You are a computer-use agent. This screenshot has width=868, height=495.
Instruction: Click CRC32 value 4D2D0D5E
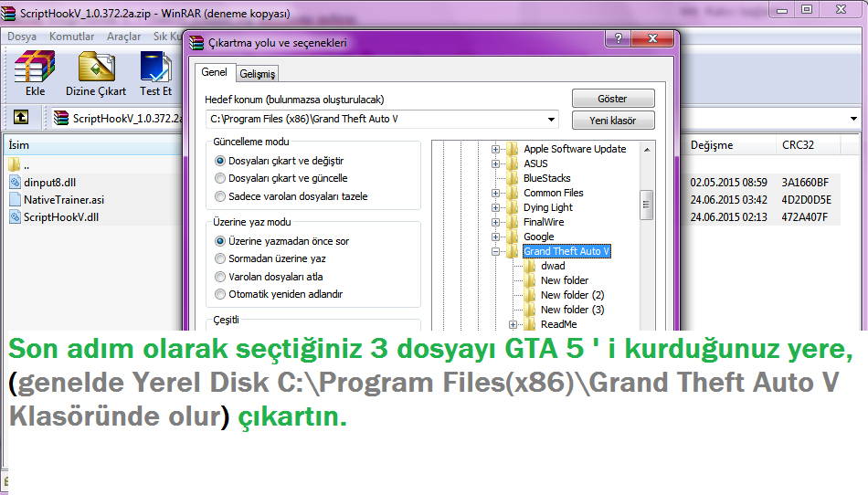[x=806, y=200]
